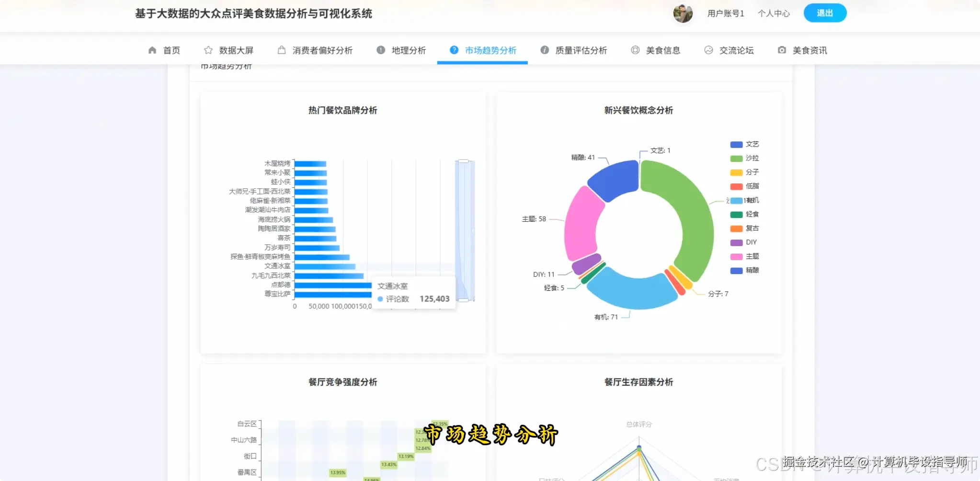Open 消费者偏好分析 via its clipboard icon
This screenshot has width=980, height=481.
pyautogui.click(x=281, y=49)
